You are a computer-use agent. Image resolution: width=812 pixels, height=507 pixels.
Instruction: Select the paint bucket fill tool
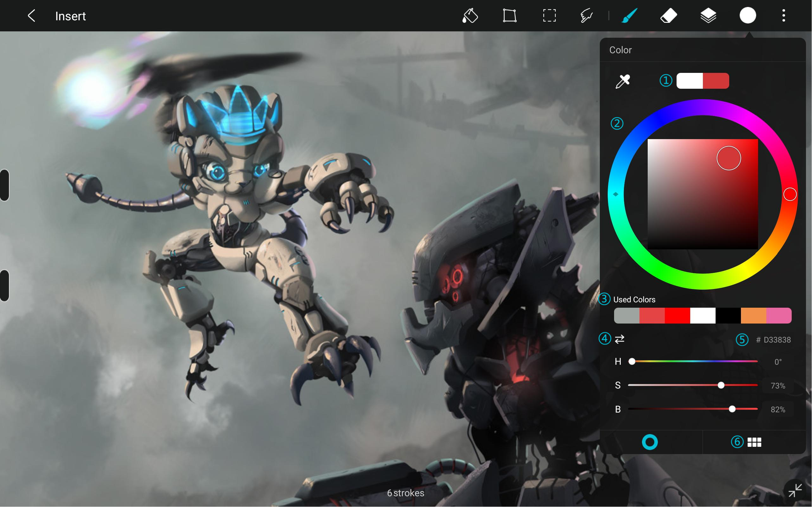[x=470, y=16]
